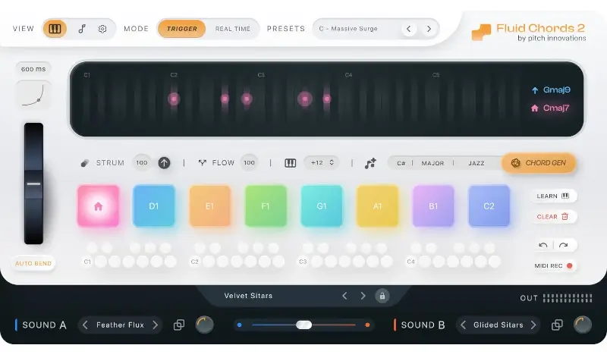Click the undo arrow icon

coord(543,245)
